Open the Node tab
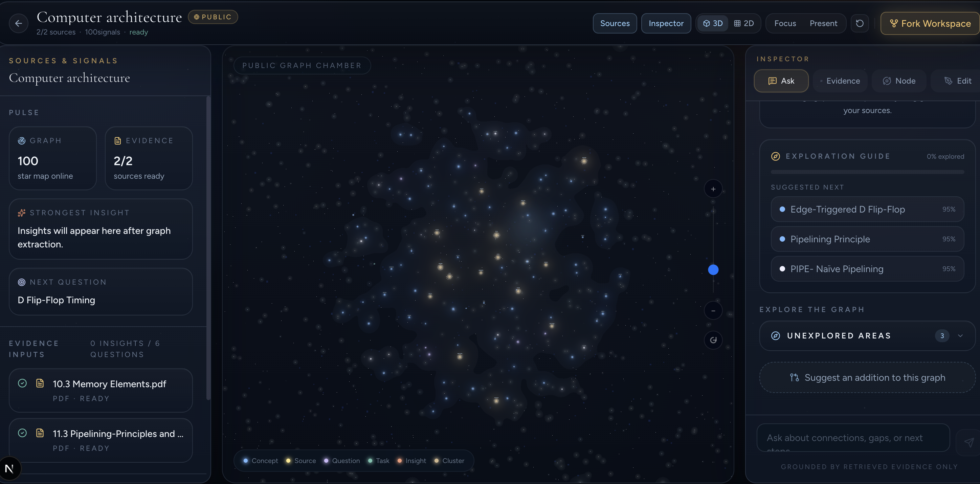 click(x=899, y=81)
